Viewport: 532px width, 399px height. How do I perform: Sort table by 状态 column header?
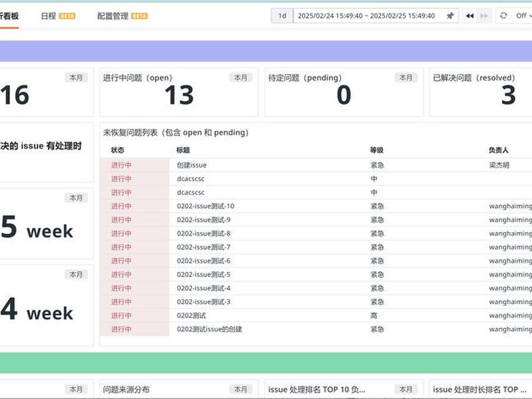118,150
